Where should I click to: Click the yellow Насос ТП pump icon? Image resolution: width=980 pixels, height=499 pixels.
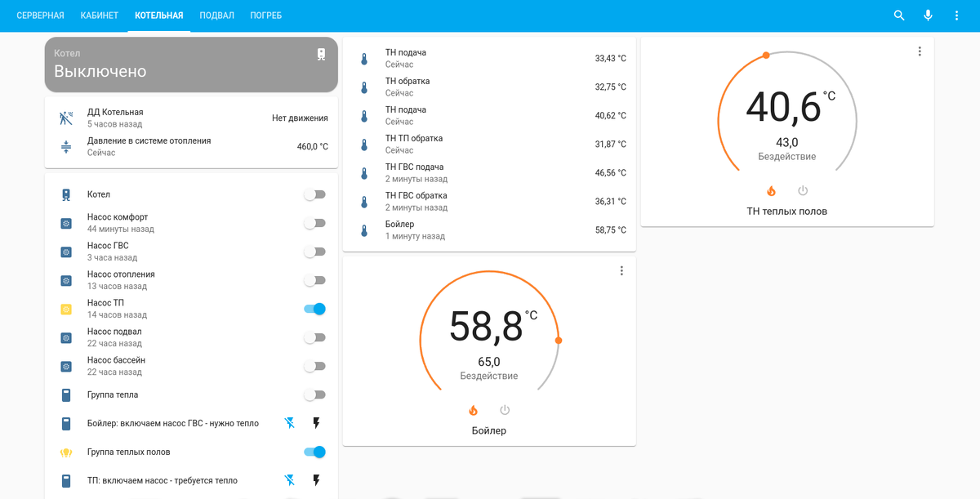pos(66,309)
